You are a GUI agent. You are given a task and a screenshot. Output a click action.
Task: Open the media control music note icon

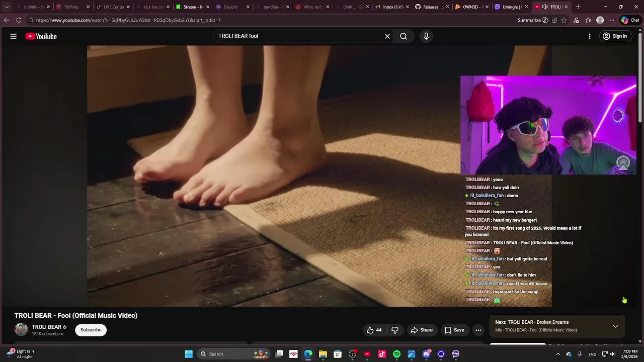pyautogui.click(x=576, y=20)
